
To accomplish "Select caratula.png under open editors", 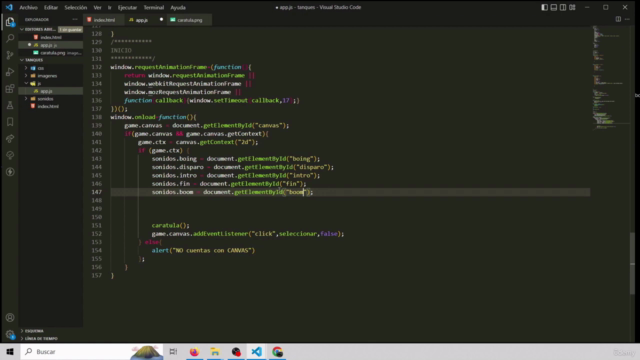I will (51, 53).
